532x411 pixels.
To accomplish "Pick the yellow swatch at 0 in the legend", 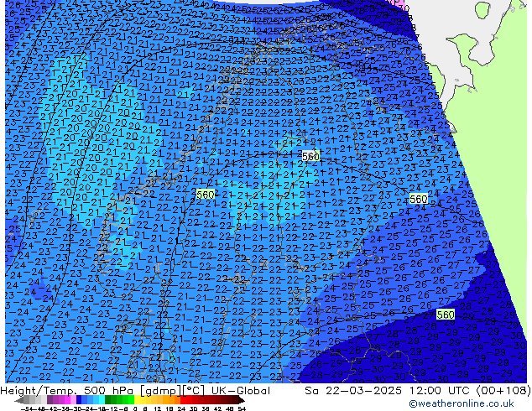I will [137, 400].
